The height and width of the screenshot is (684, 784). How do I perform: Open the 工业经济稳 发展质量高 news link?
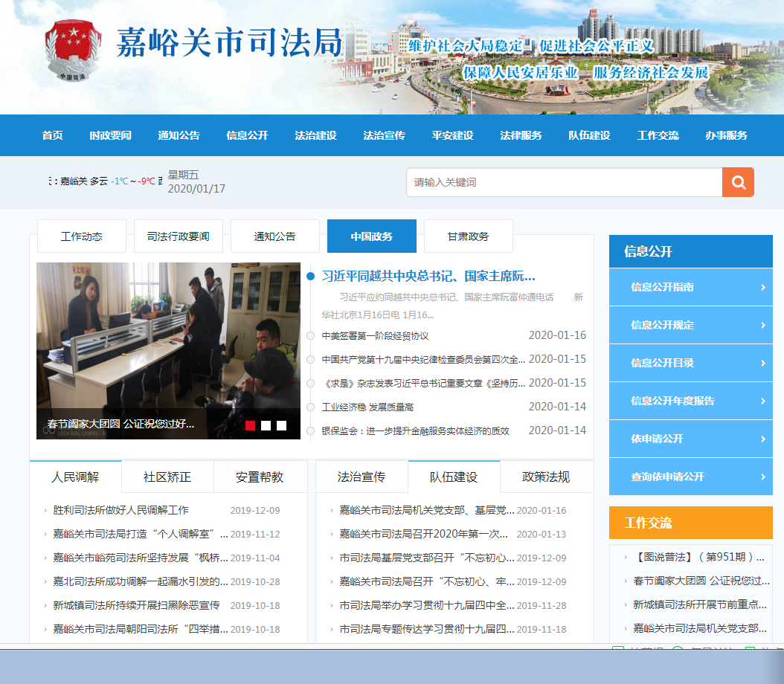coord(367,407)
